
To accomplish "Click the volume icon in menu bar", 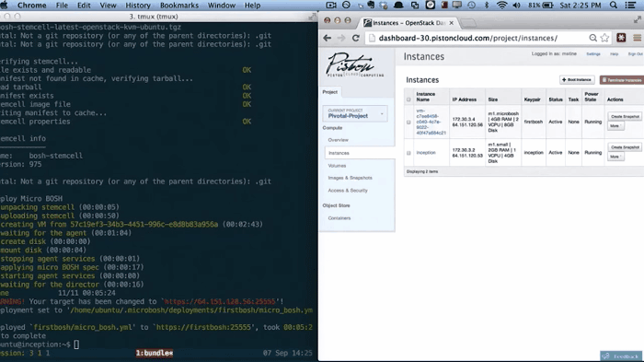I will (x=516, y=6).
